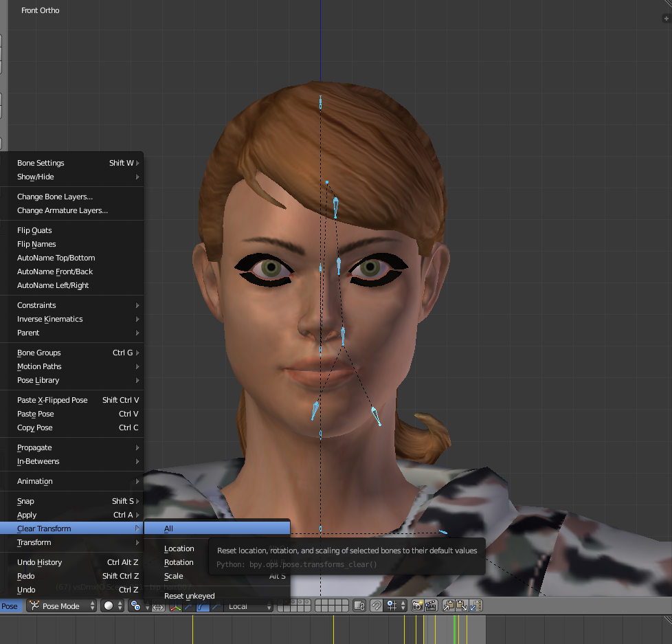Expand the properties region plus icon
Image resolution: width=672 pixels, height=644 pixels.
(666, 19)
